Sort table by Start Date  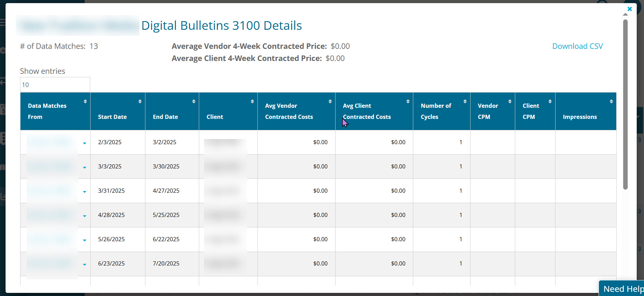pyautogui.click(x=118, y=111)
